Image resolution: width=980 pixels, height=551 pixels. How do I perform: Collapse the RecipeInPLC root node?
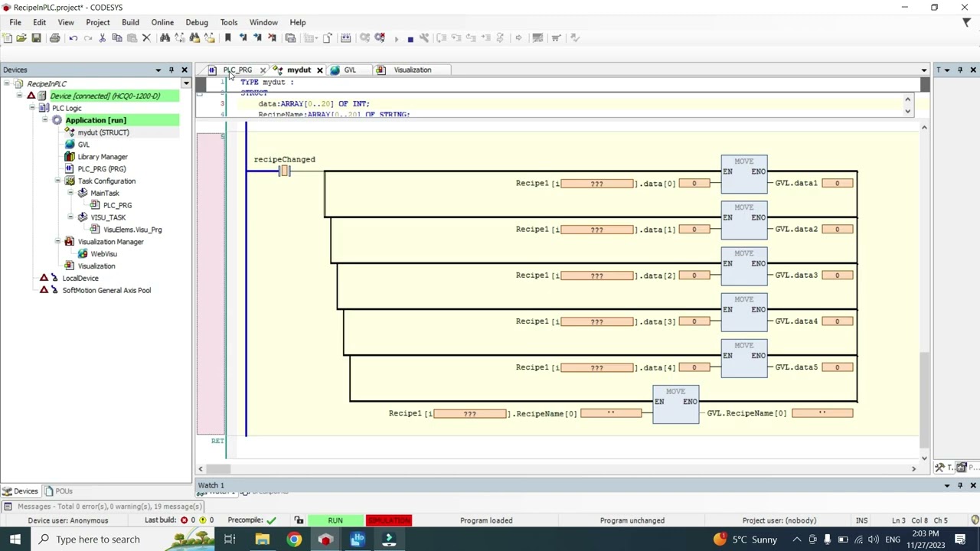coord(7,83)
